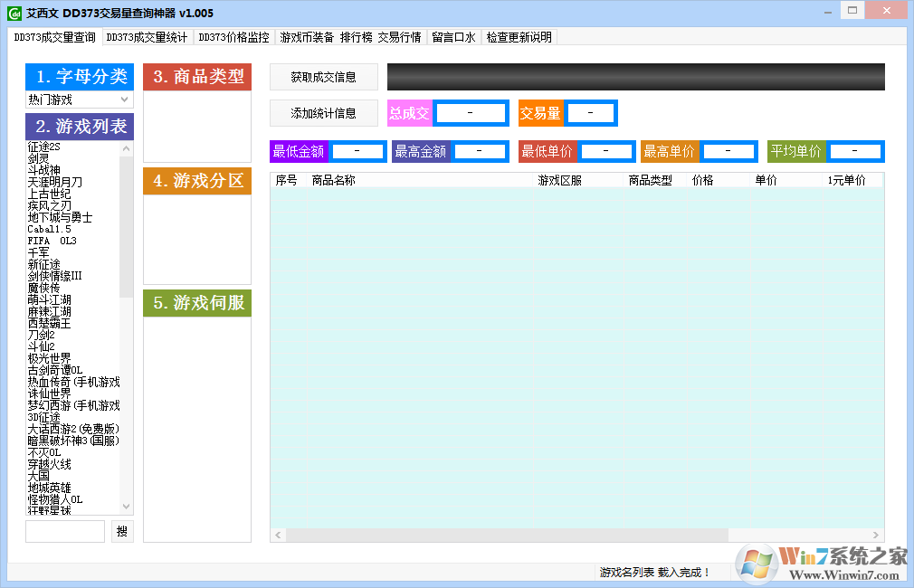Click the 搜 search button
914x588 pixels.
[122, 531]
